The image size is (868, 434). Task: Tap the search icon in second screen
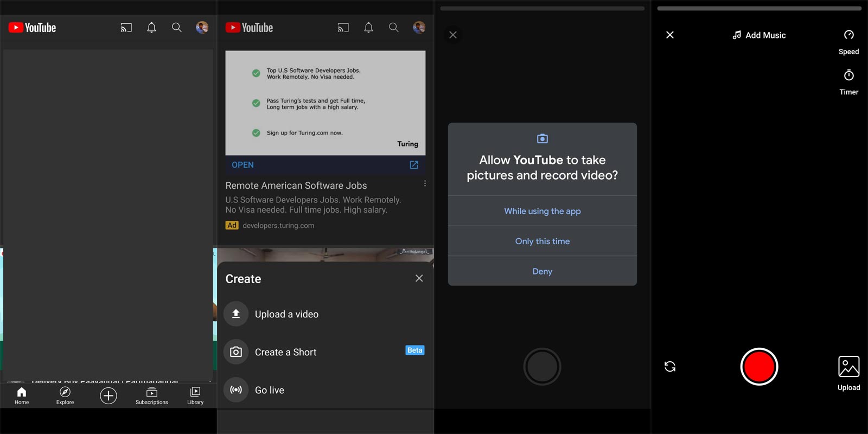394,28
